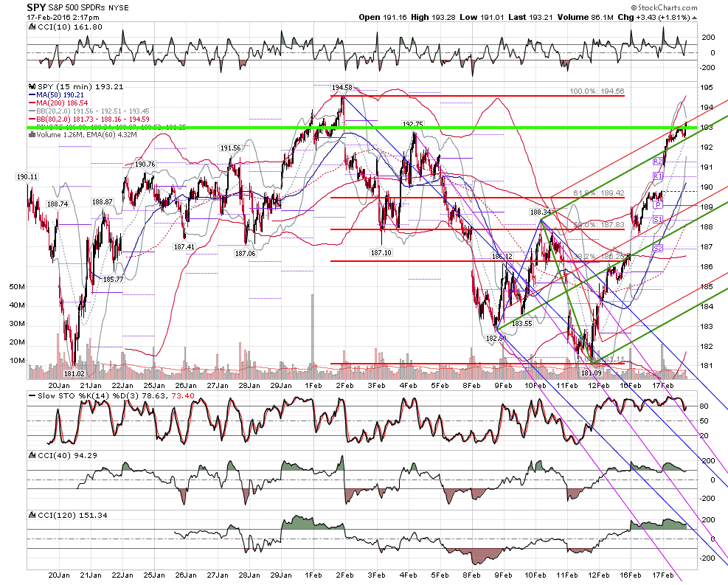Click the 194.58 peak price label
Viewport: 728px width, 585px height.
tap(342, 87)
